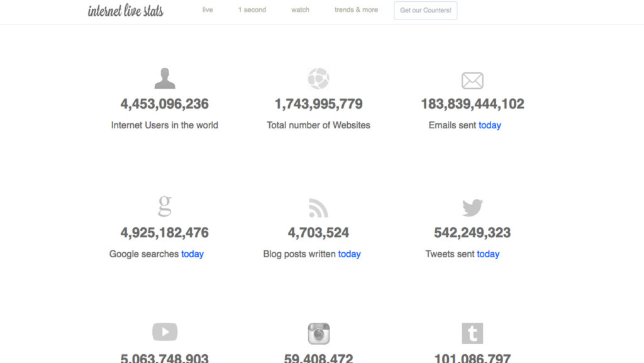The height and width of the screenshot is (363, 644).
Task: Click the 59,408,472 Instagram counter
Action: coord(319,358)
